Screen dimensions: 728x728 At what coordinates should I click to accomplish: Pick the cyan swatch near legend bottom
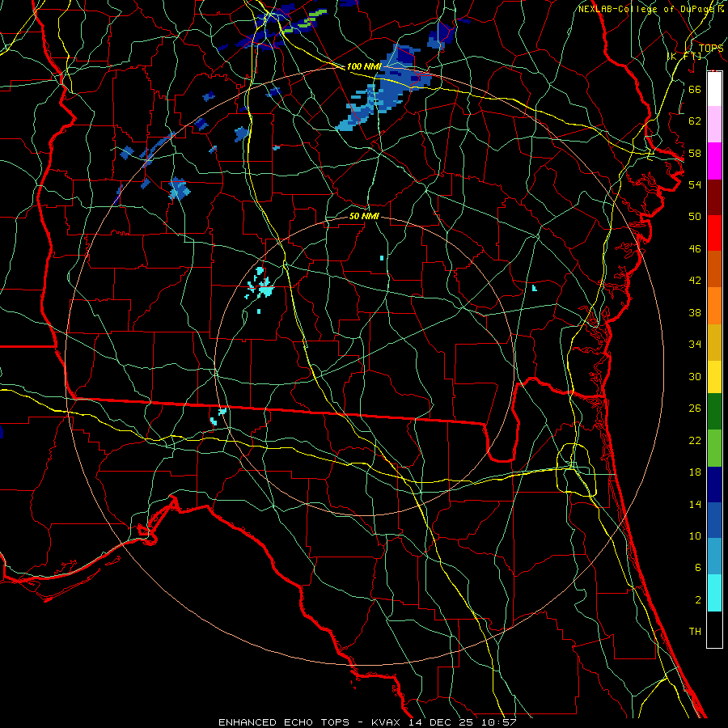point(714,593)
